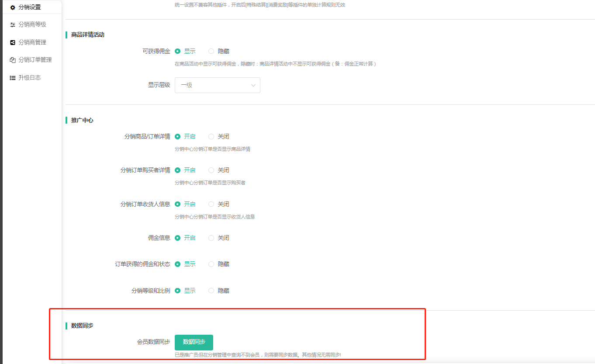595x364 pixels.
Task: Open the 显示层级 dropdown showing 一级
Action: pos(217,85)
